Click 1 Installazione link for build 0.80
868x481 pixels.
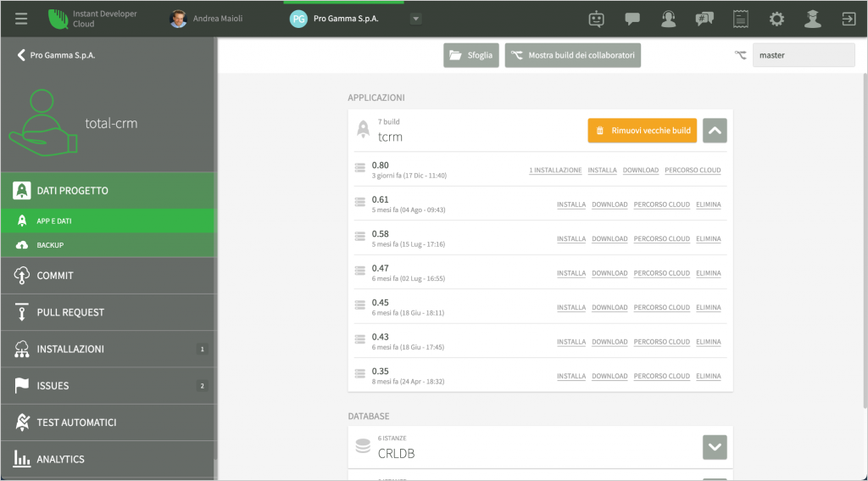click(x=555, y=171)
